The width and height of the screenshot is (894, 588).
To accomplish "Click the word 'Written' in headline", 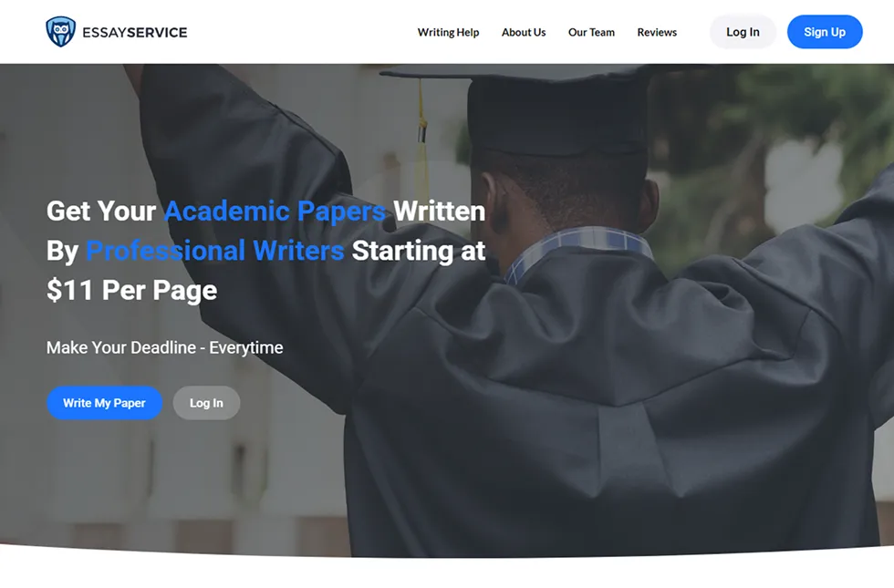I will (x=440, y=211).
